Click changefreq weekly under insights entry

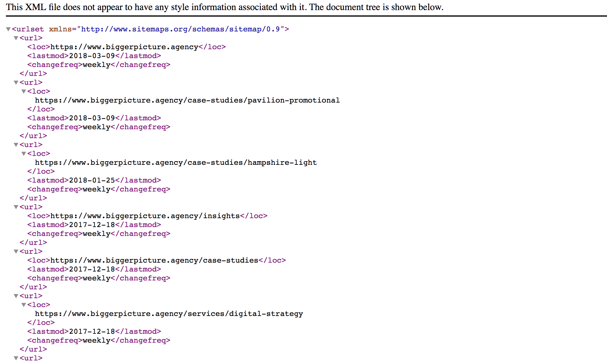[x=96, y=234]
